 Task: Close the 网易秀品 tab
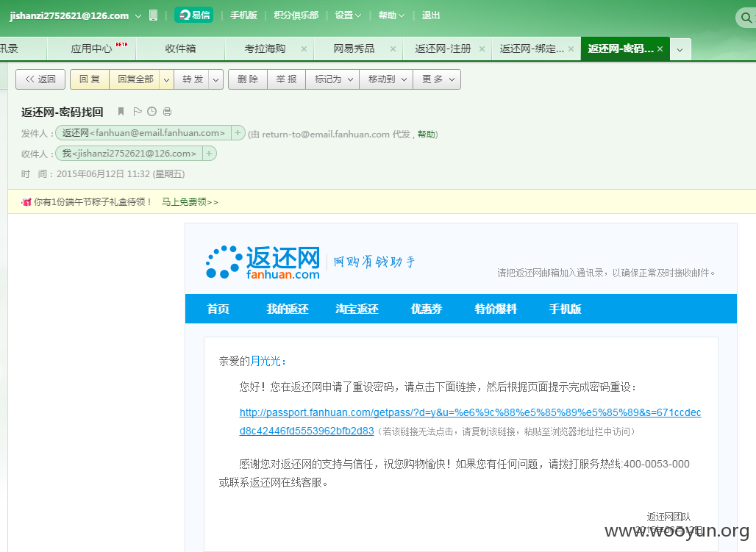pos(393,49)
